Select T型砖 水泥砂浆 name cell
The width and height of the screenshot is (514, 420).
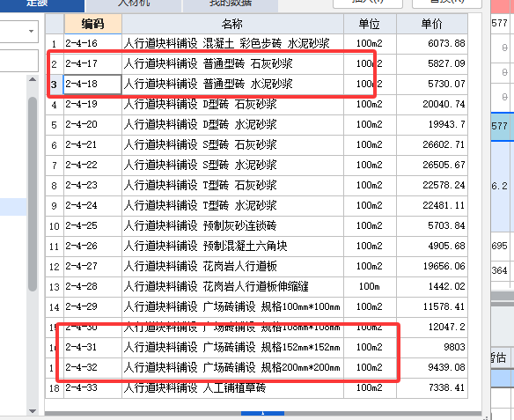click(x=232, y=205)
